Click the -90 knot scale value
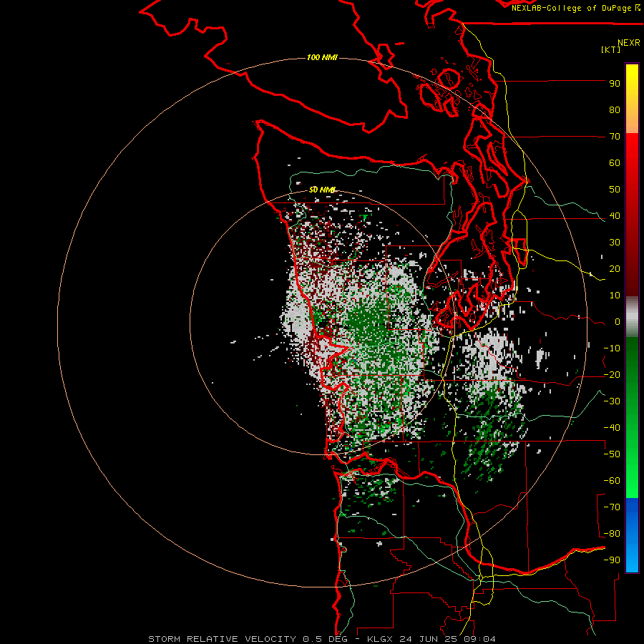The height and width of the screenshot is (644, 644). coord(612,560)
